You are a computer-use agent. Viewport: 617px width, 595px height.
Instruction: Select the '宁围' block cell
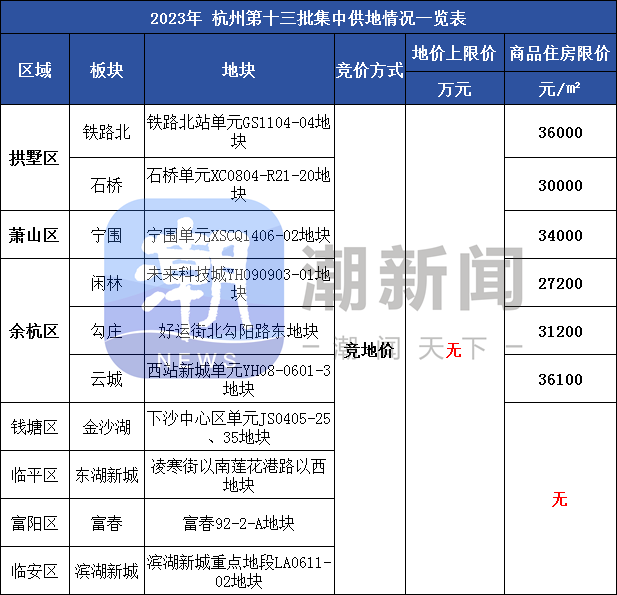[107, 235]
